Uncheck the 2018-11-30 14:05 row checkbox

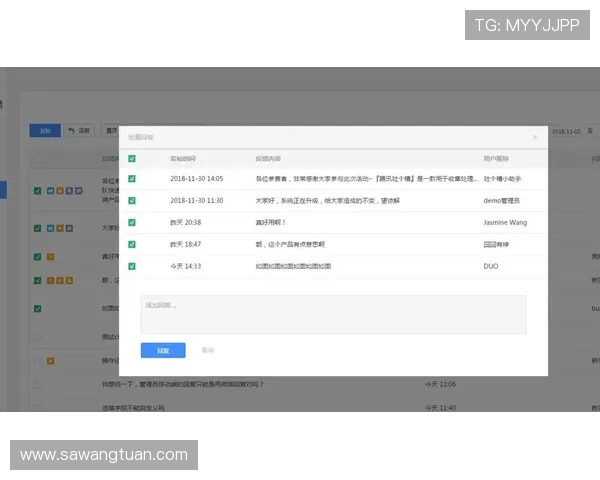click(x=132, y=179)
